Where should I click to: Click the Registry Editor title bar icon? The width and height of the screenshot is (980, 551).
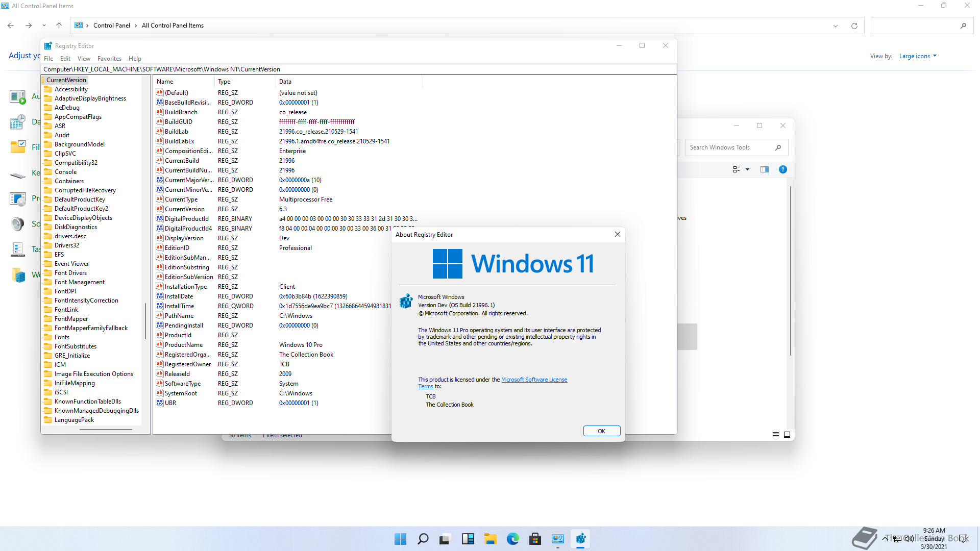coord(48,46)
